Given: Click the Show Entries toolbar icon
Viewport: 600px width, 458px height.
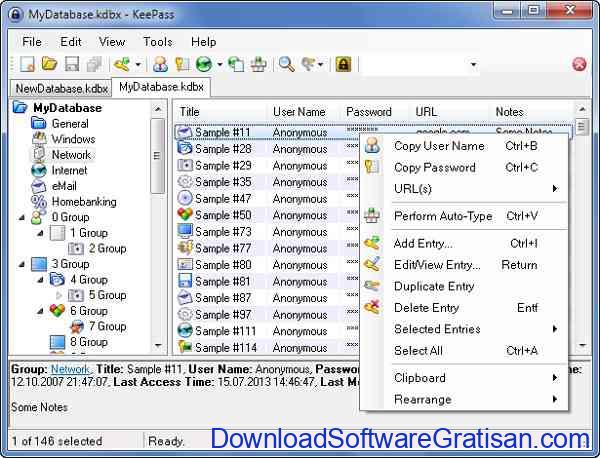Looking at the screenshot, I should pos(308,64).
